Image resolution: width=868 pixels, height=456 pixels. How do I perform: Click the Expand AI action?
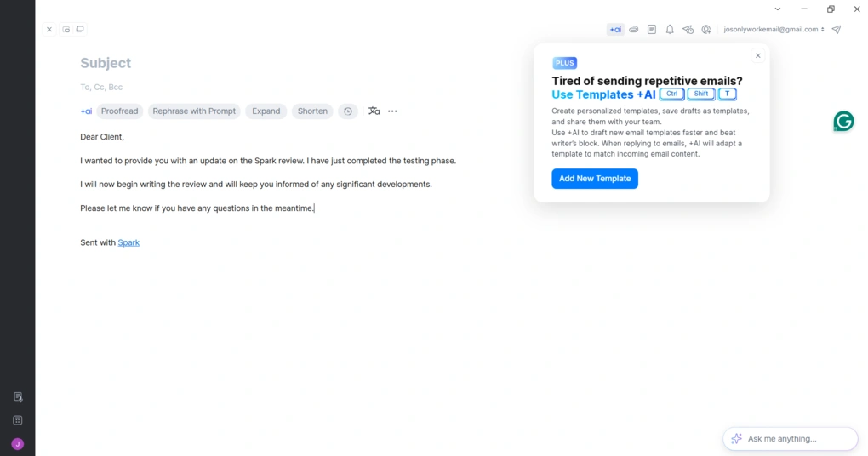click(x=266, y=111)
